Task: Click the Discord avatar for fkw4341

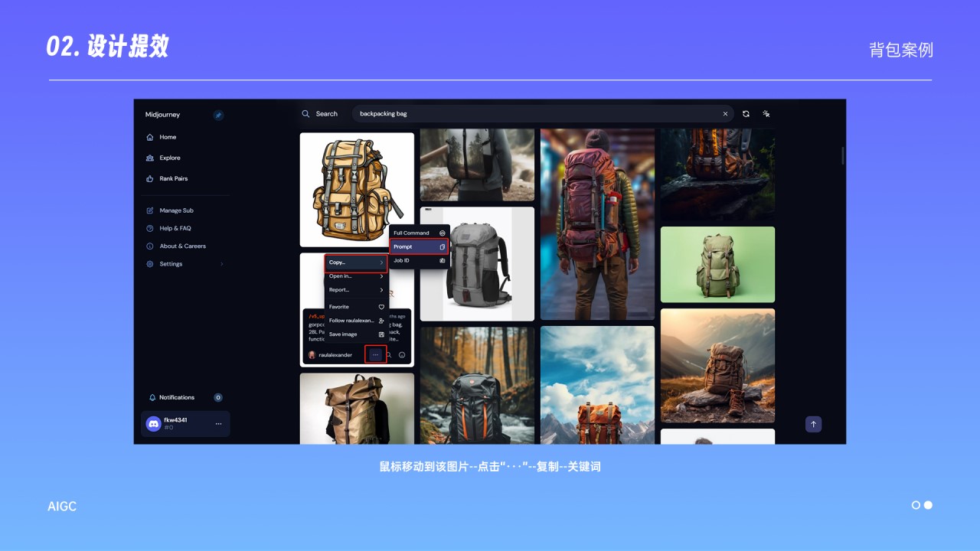Action: [153, 423]
